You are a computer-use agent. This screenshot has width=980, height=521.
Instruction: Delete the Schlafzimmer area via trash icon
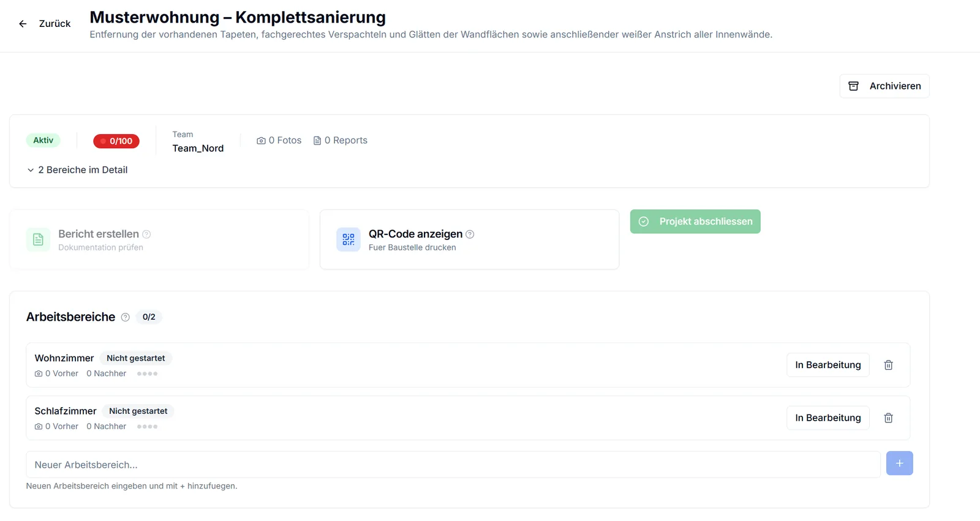[889, 418]
